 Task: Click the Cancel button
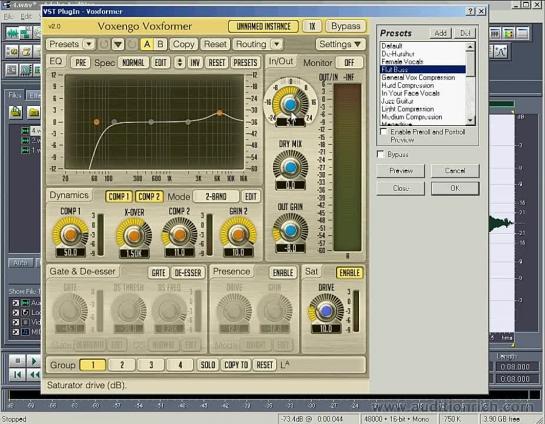tap(455, 171)
